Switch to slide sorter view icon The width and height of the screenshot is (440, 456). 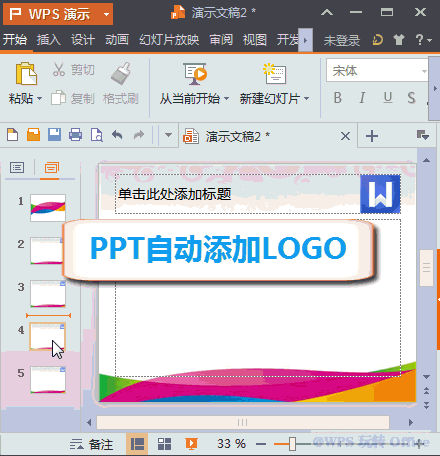(x=164, y=444)
